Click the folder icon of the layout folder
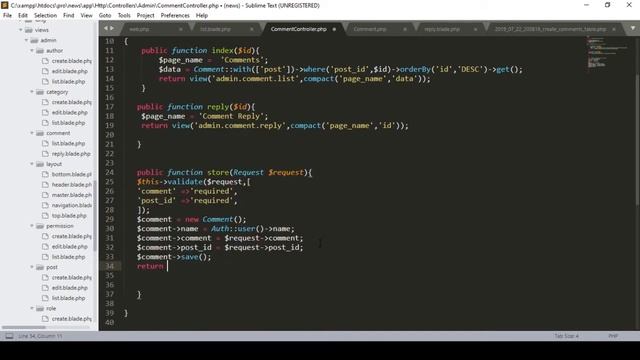Image resolution: width=640 pixels, height=360 pixels. click(40, 164)
